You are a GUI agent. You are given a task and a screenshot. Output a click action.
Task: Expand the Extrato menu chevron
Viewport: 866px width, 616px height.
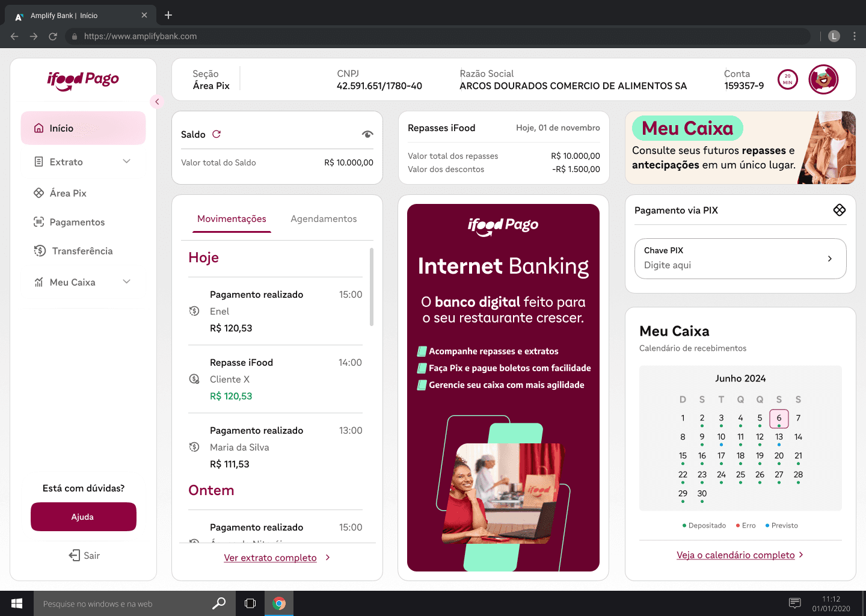(x=126, y=161)
